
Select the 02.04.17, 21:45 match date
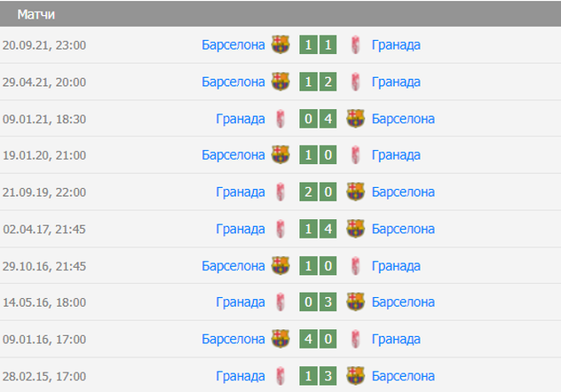[44, 229]
